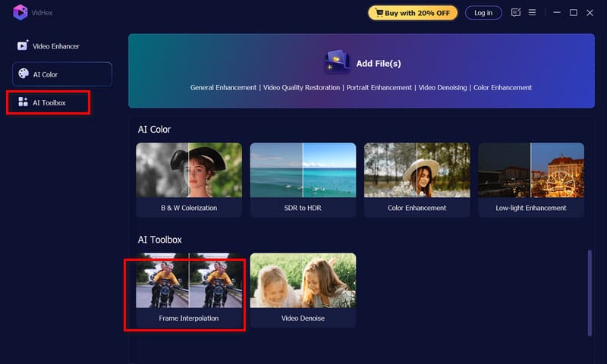The width and height of the screenshot is (607, 364).
Task: Maximize the VidHex window
Action: click(574, 13)
